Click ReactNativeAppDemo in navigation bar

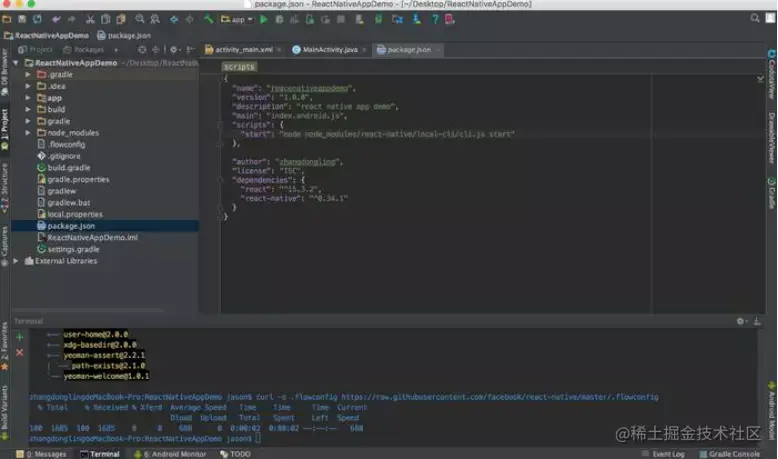point(47,35)
